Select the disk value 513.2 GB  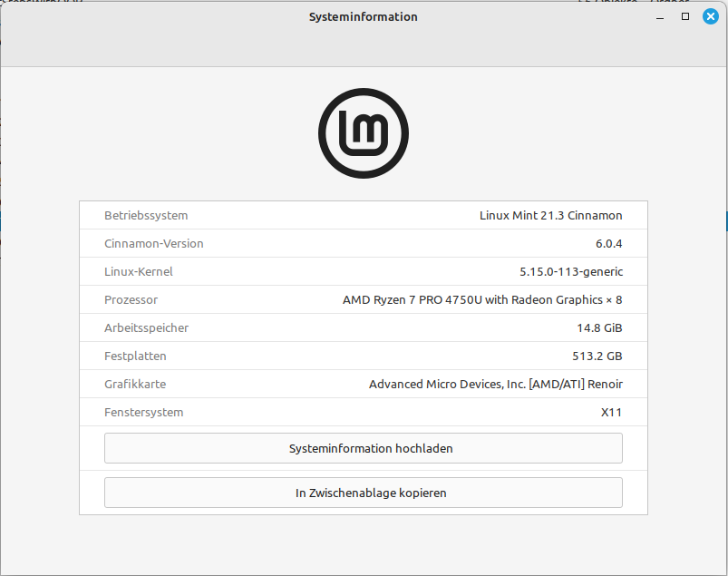pyautogui.click(x=597, y=356)
